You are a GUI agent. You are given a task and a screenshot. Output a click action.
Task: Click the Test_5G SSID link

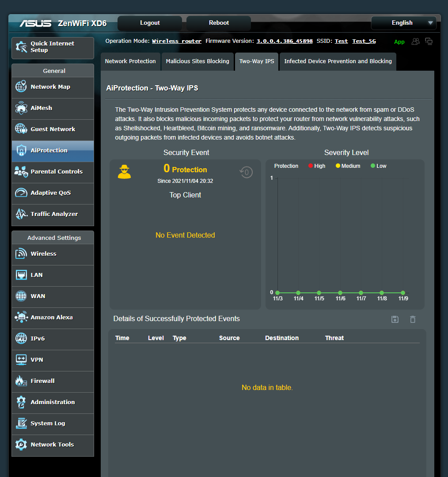tap(364, 41)
